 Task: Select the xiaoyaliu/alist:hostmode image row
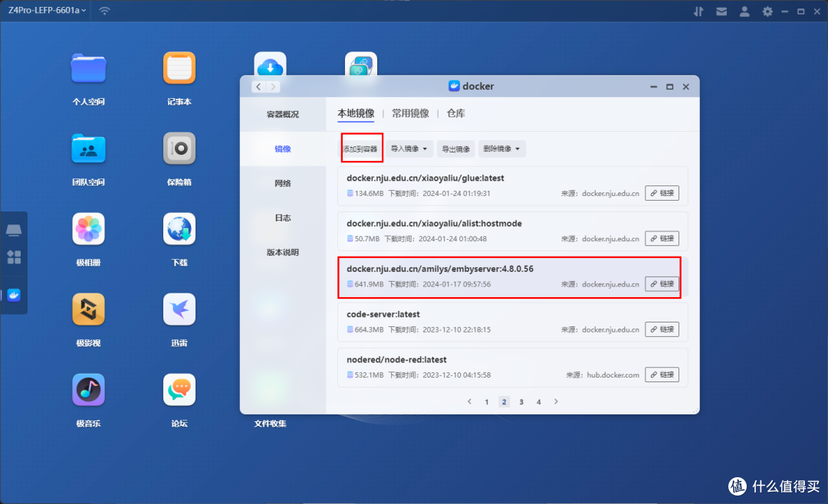coord(513,231)
